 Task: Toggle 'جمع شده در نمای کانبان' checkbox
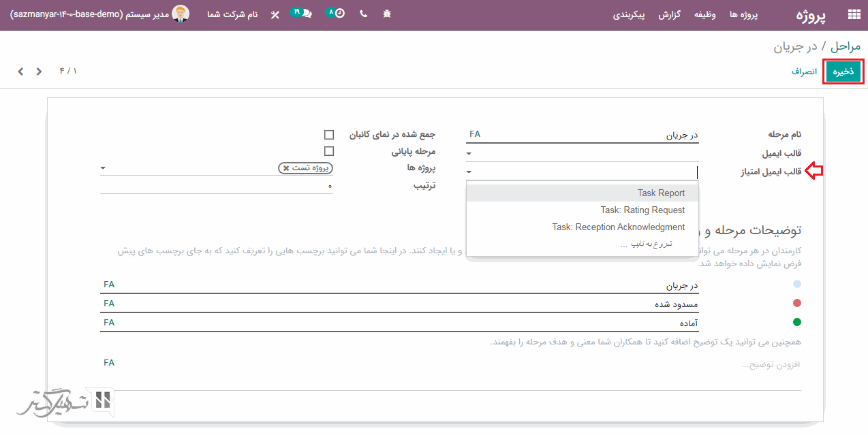click(x=329, y=135)
